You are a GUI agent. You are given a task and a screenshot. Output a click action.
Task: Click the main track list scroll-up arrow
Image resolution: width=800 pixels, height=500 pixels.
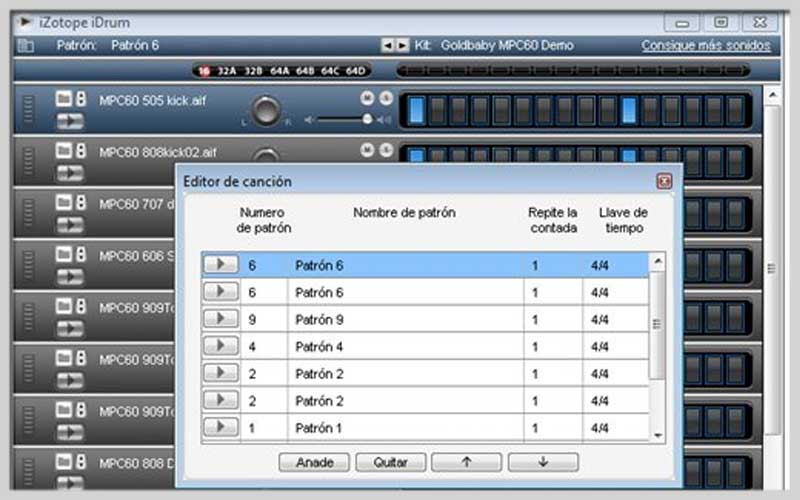[x=772, y=94]
